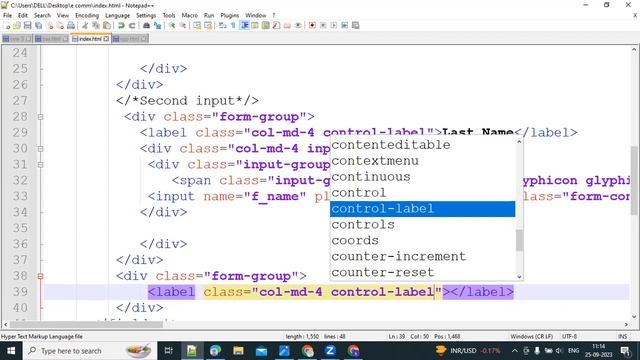
Task: Zoom out using toolbar zoom-out icon
Action: pyautogui.click(x=183, y=25)
